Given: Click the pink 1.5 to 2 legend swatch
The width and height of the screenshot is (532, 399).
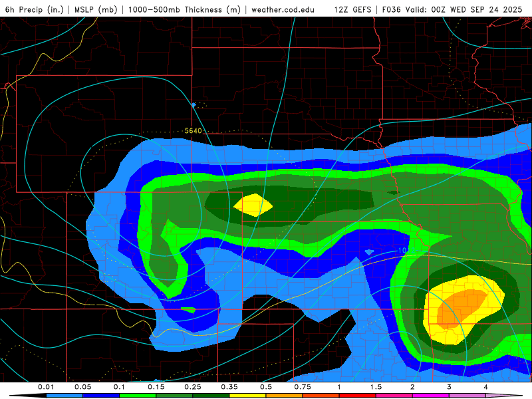Looking at the screenshot, I should click(x=394, y=396).
